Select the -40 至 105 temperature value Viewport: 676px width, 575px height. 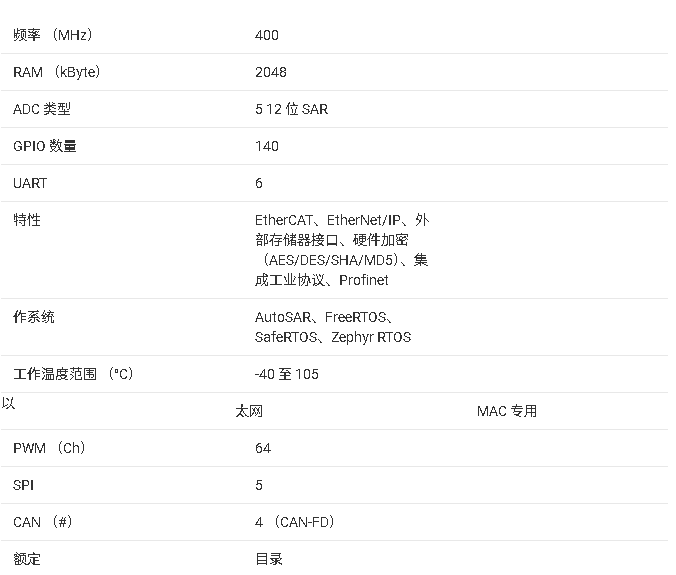point(287,374)
